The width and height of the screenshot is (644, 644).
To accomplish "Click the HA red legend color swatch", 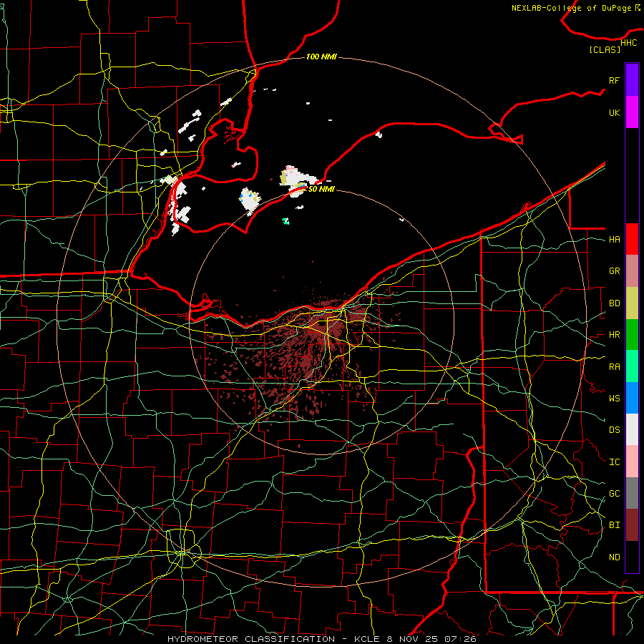I will (x=632, y=239).
